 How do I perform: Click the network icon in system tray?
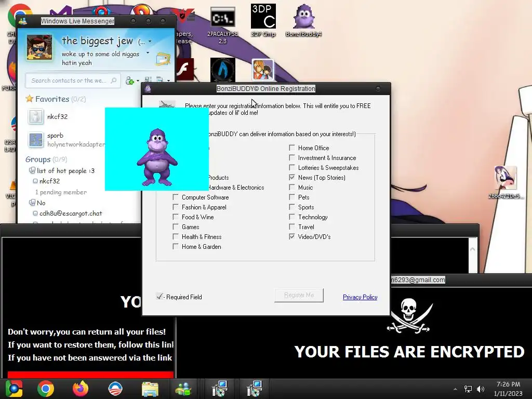pos(468,389)
